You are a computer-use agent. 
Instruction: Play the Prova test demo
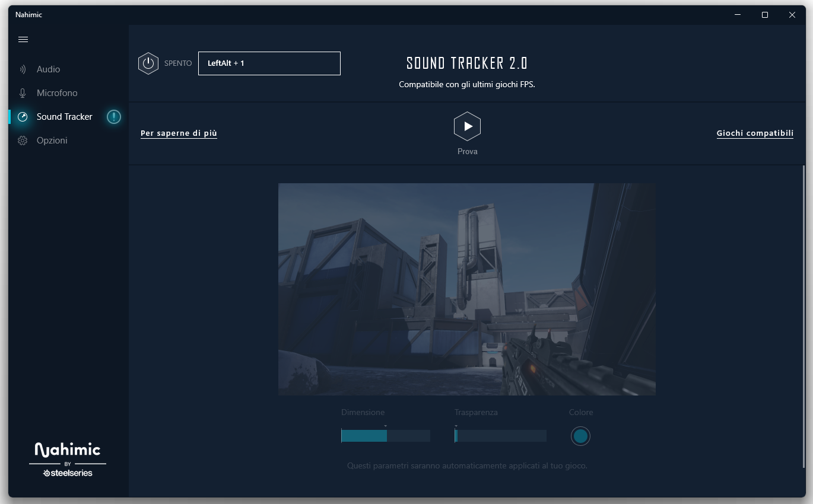pos(467,126)
